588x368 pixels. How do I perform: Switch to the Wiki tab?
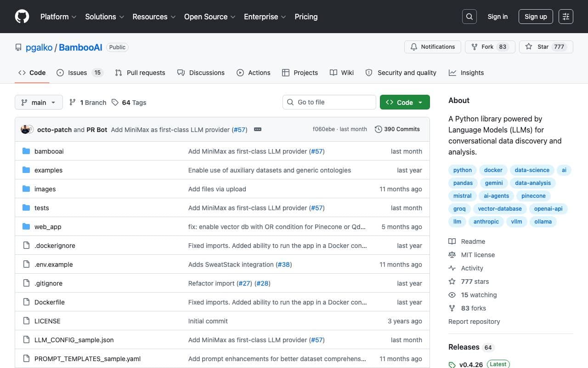[x=342, y=73]
